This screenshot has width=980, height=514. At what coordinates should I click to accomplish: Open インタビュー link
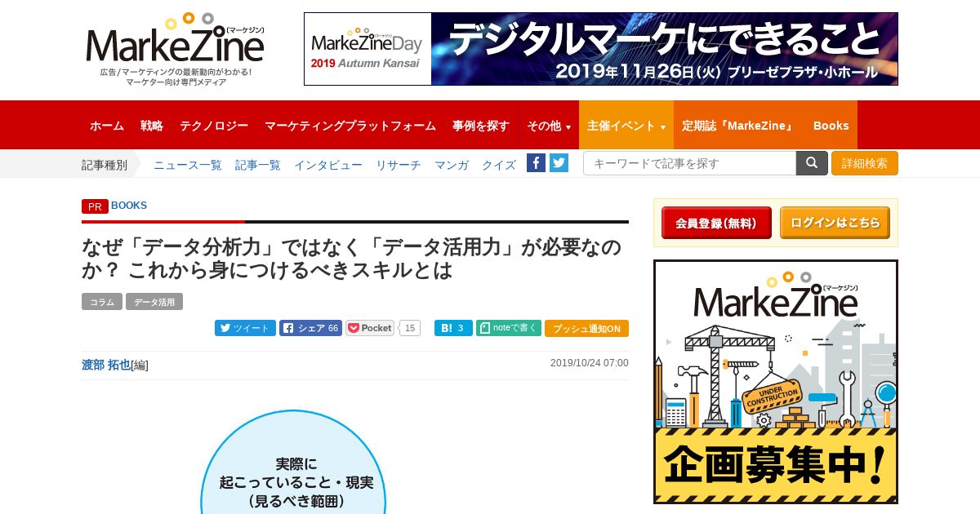328,165
